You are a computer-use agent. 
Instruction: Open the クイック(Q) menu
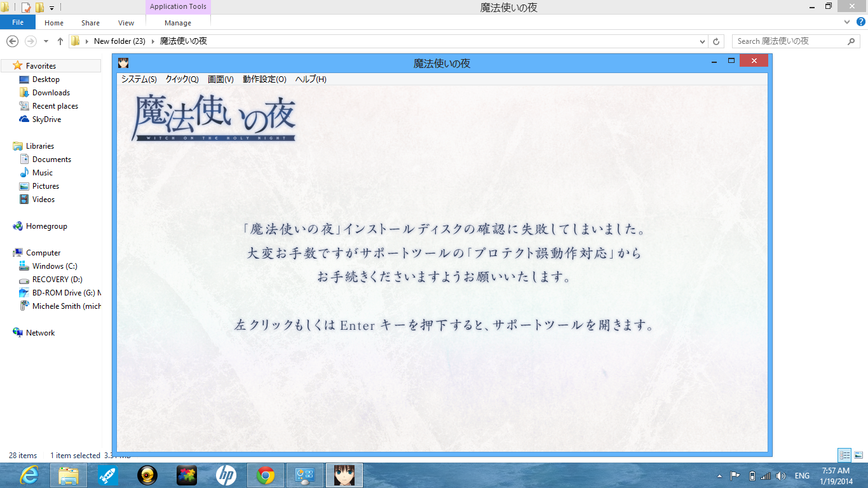182,79
